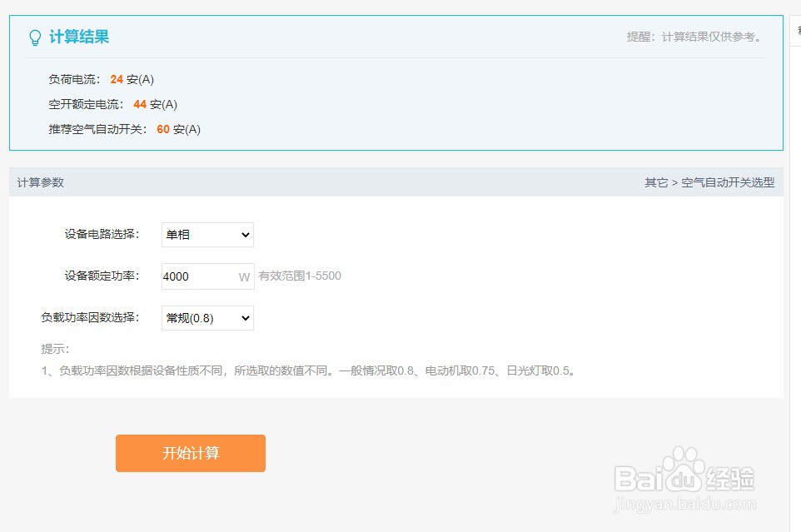
Task: Click the red 空开额定电流 value 44
Action: click(x=140, y=104)
